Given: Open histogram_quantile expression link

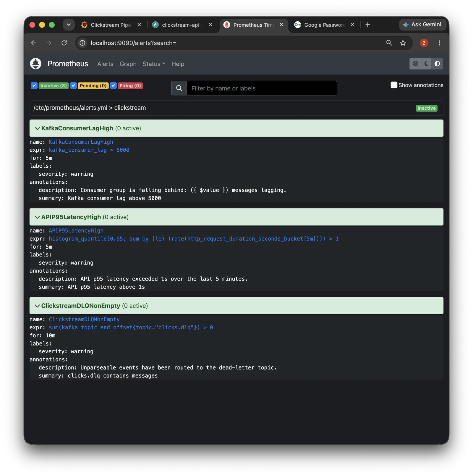Looking at the screenshot, I should 194,239.
